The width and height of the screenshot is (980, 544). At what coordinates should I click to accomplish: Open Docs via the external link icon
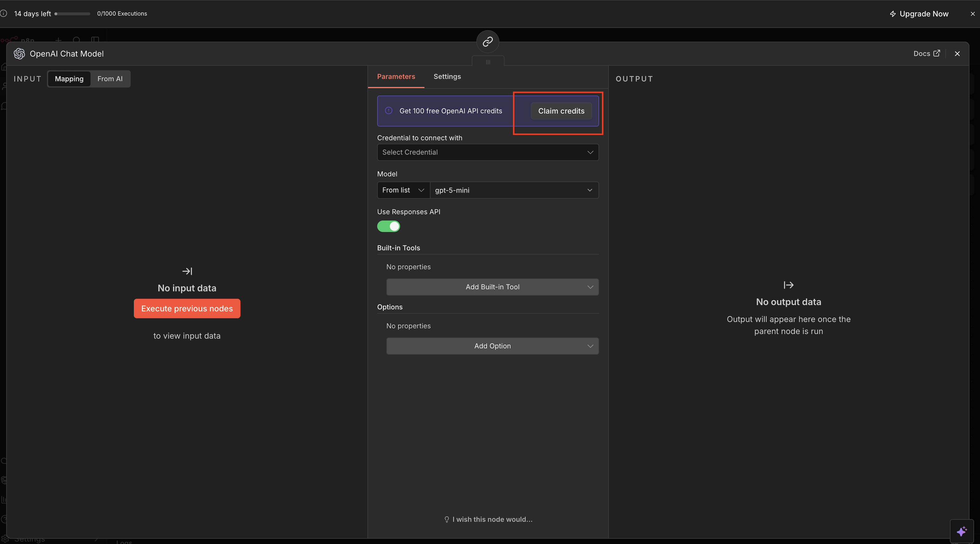[x=937, y=54]
